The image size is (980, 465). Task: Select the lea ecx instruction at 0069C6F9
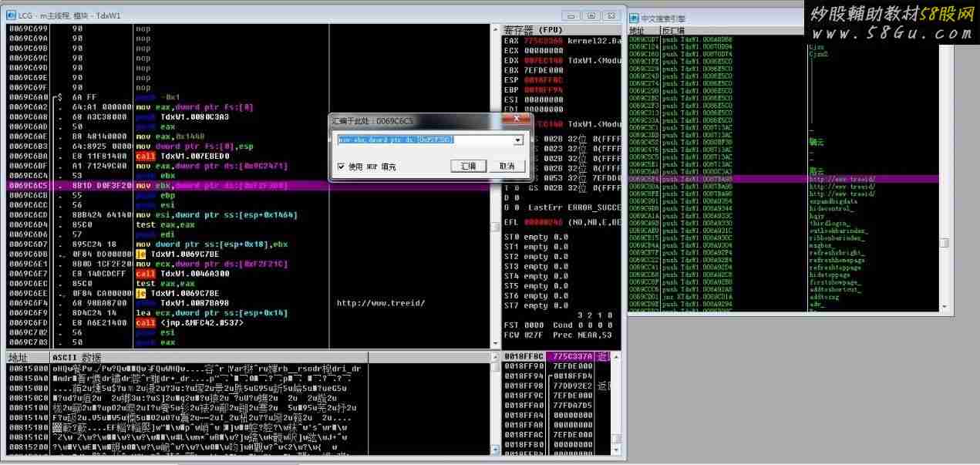click(x=248, y=313)
